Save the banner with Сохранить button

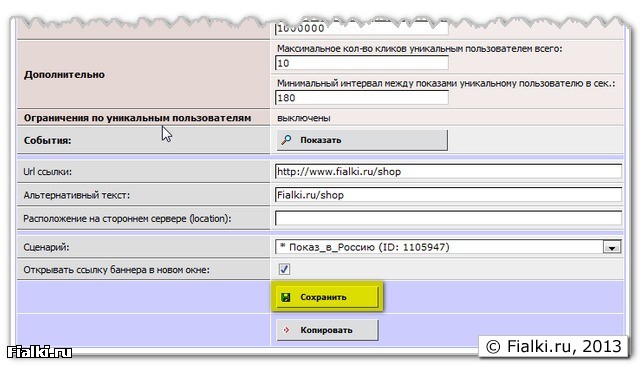click(x=327, y=297)
